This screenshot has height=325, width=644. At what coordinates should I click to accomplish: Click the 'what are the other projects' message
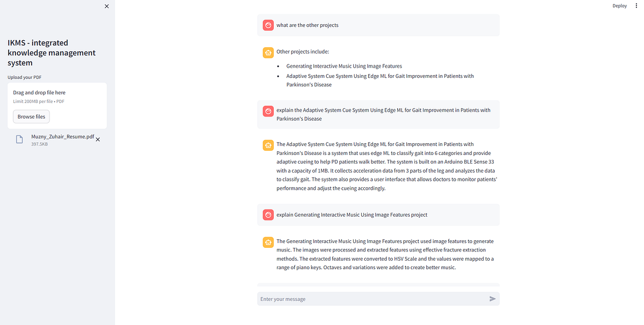(308, 25)
